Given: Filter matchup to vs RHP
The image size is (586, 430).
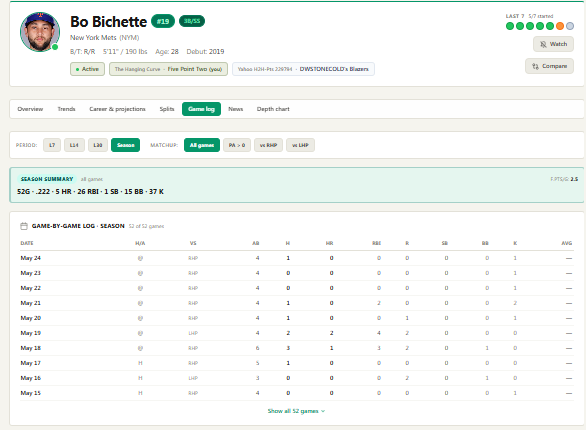Looking at the screenshot, I should (x=268, y=145).
